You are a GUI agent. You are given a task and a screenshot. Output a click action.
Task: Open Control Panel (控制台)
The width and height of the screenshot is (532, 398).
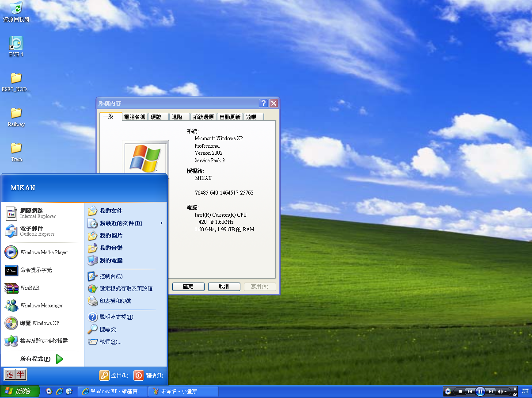[125, 276]
